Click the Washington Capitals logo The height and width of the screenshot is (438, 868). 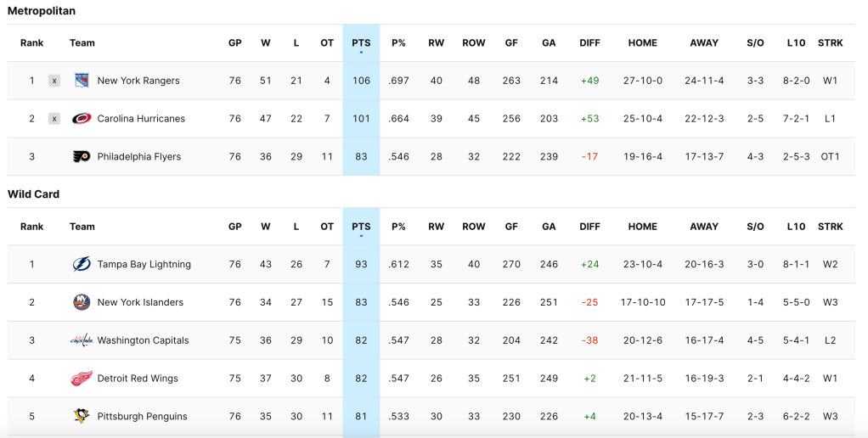82,340
